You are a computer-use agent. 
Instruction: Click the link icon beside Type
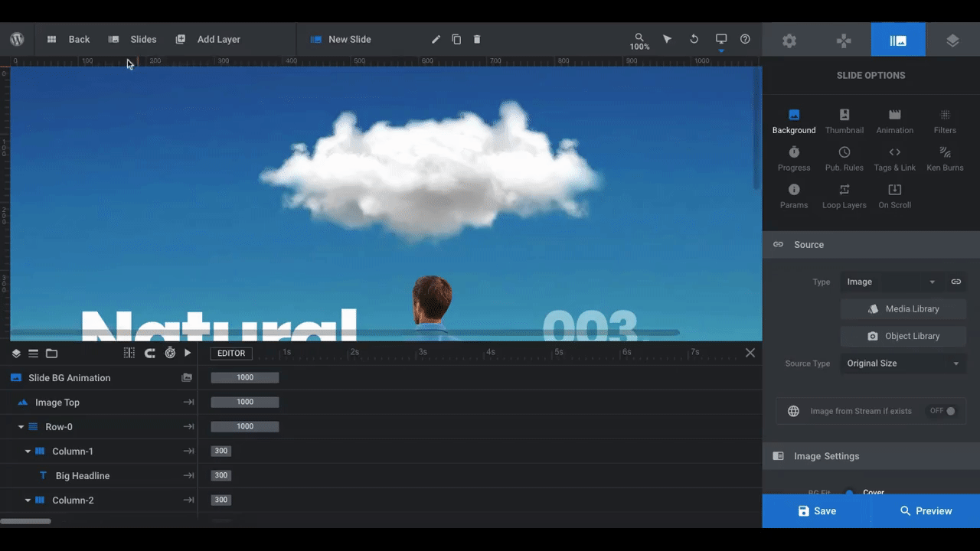point(956,282)
